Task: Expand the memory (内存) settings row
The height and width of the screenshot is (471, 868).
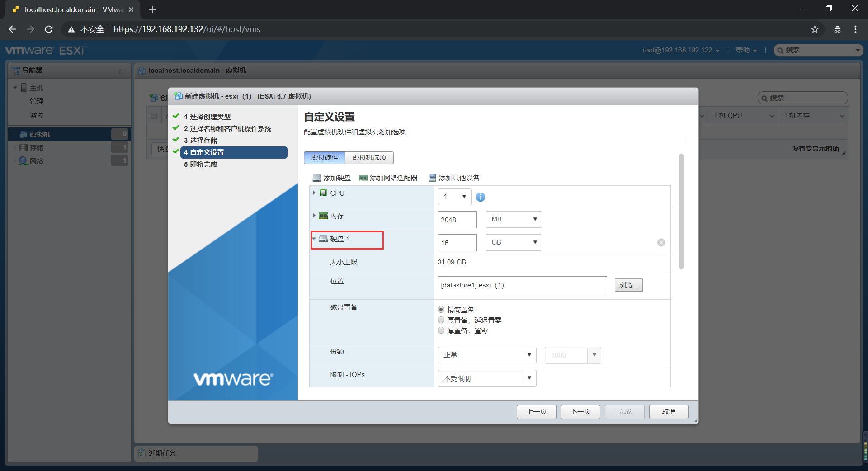Action: coord(314,216)
